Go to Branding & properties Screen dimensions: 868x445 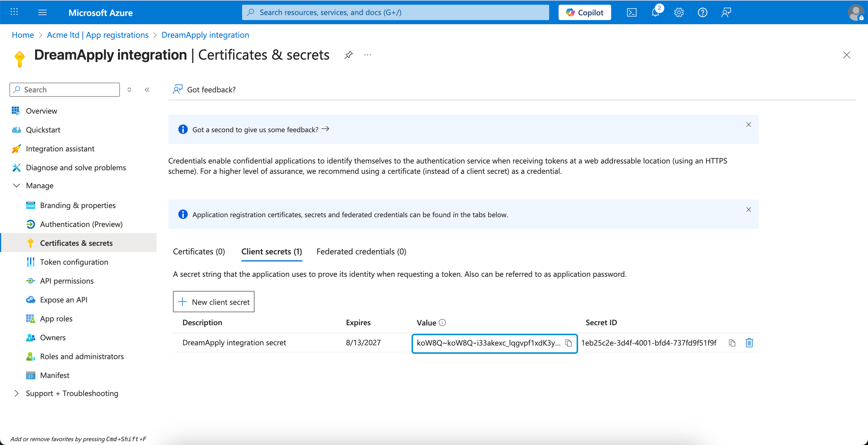[77, 205]
